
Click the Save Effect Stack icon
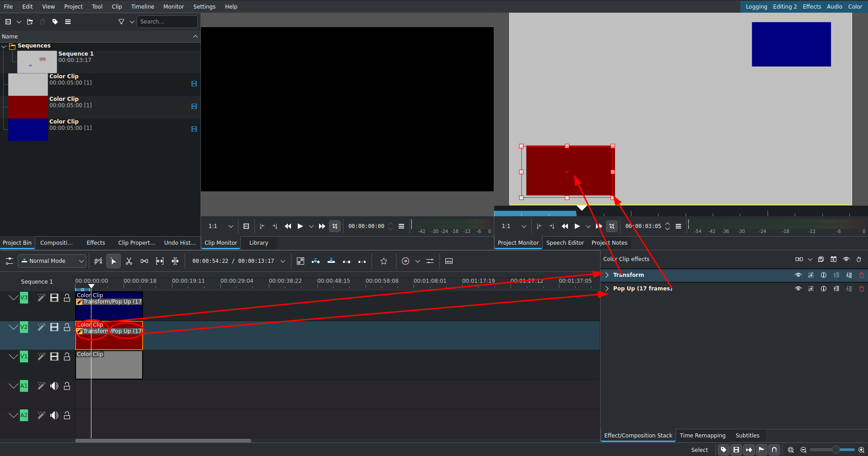point(821,259)
